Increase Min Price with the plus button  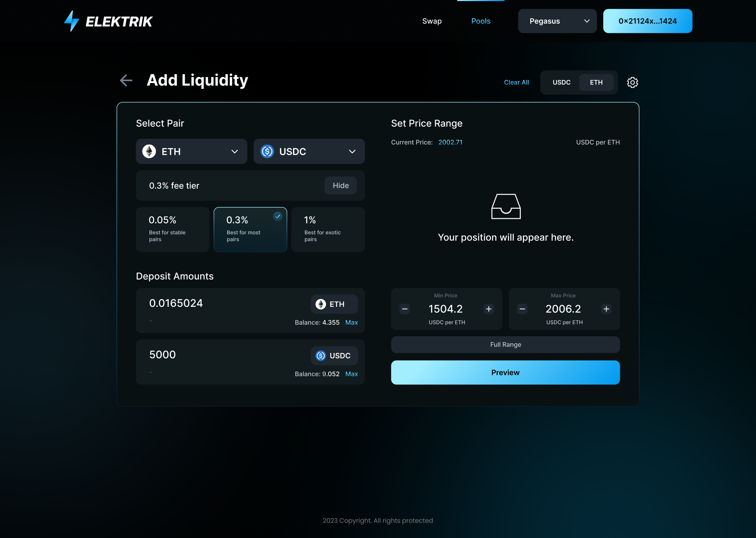[489, 309]
